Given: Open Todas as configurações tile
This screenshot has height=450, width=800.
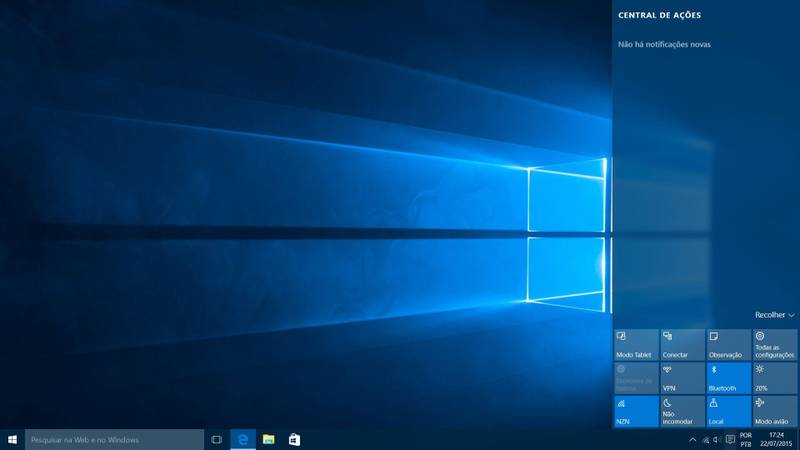Looking at the screenshot, I should coord(775,345).
